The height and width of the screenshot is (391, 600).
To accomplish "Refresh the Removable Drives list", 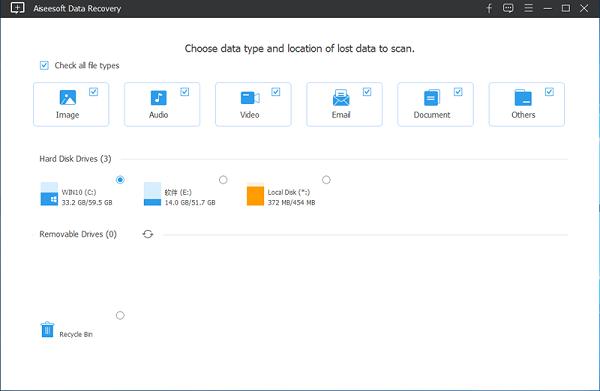I will coord(148,234).
